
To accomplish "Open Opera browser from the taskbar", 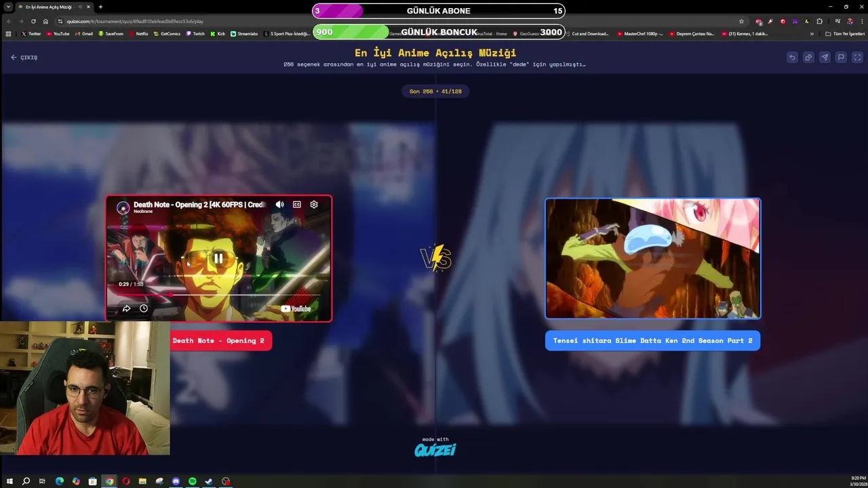I will [125, 481].
